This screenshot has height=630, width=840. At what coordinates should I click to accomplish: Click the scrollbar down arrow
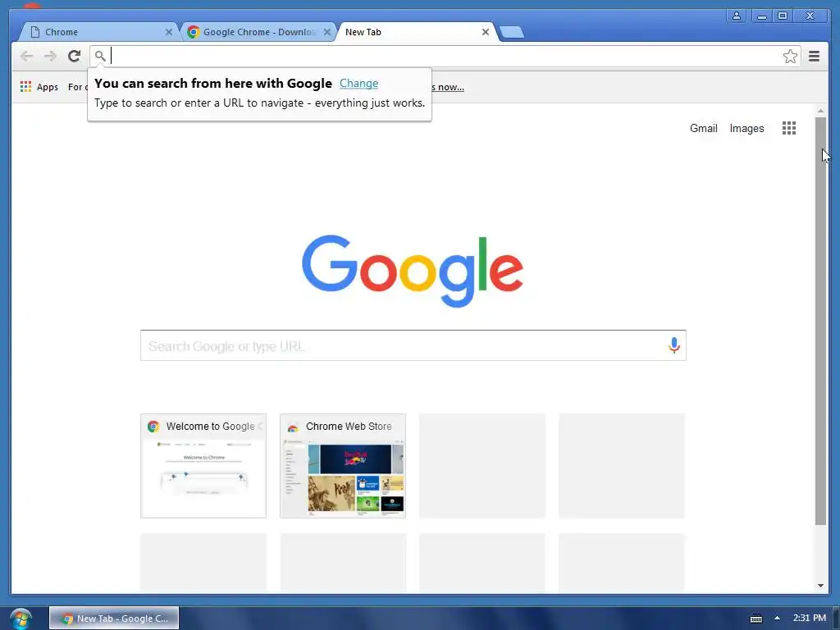[820, 586]
